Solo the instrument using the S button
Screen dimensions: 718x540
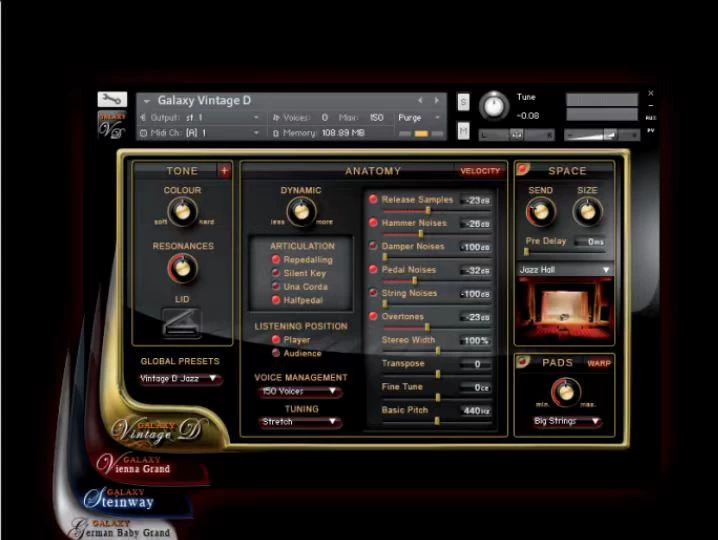tap(463, 102)
